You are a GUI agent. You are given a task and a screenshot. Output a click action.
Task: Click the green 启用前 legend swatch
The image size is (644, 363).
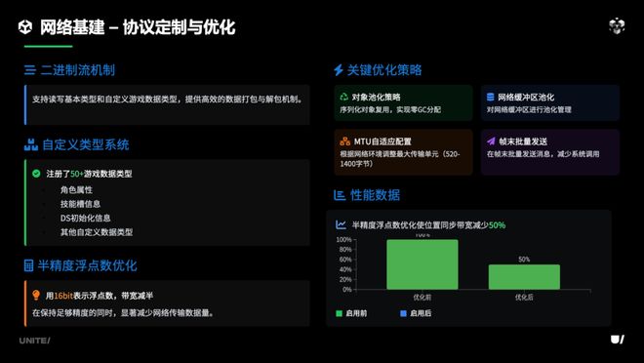[339, 313]
